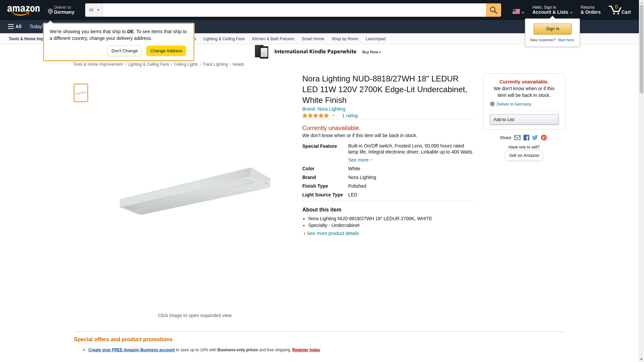The image size is (644, 362).
Task: Share on Twitter icon
Action: pos(535,138)
